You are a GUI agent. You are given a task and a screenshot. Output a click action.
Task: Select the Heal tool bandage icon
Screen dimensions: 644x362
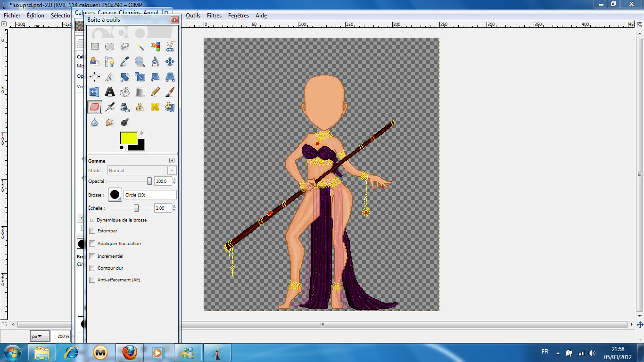coord(155,107)
